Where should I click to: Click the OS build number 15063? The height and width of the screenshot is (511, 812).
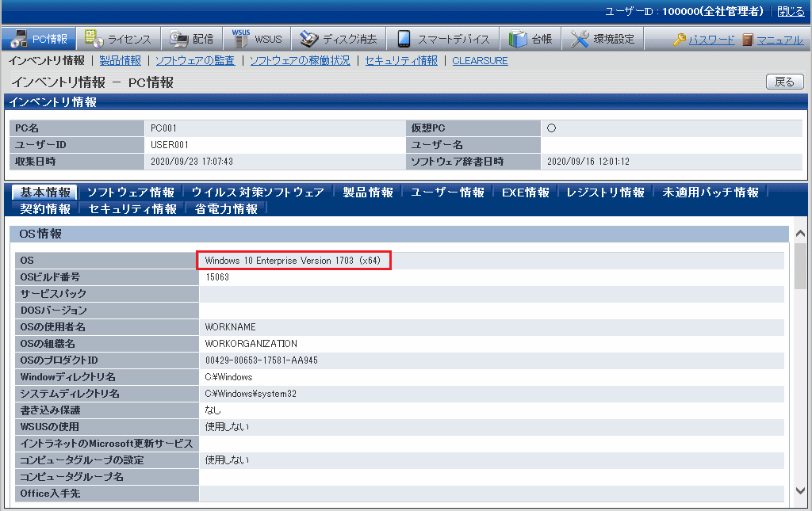[217, 277]
